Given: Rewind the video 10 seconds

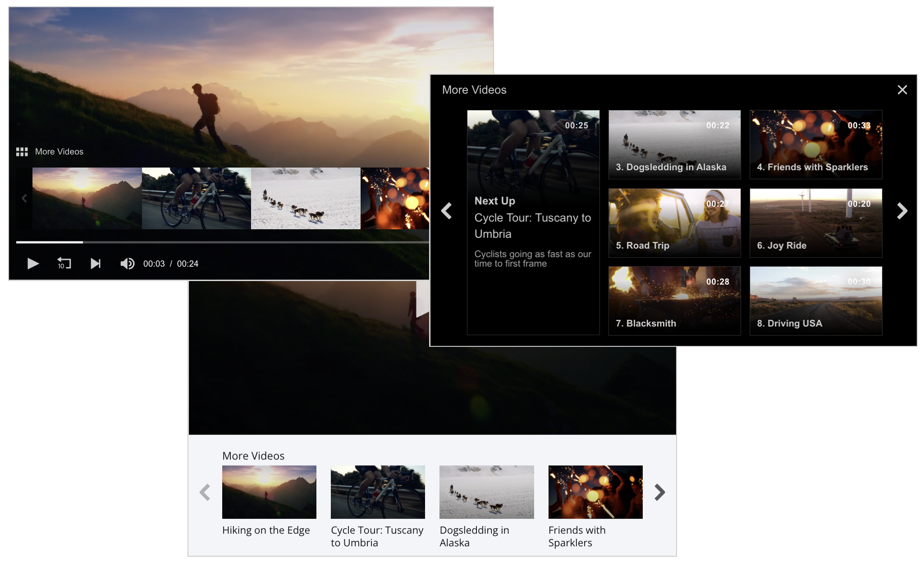Looking at the screenshot, I should (x=64, y=263).
